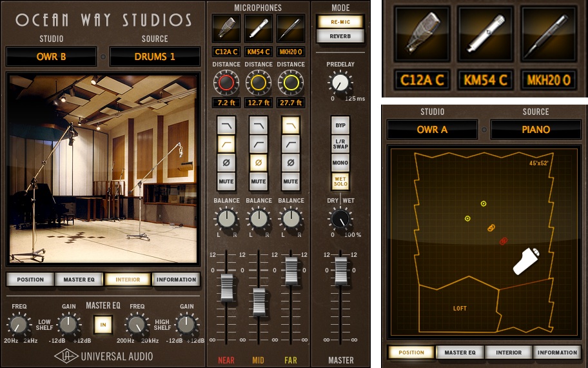Toggle the BYP bypass button

(340, 125)
